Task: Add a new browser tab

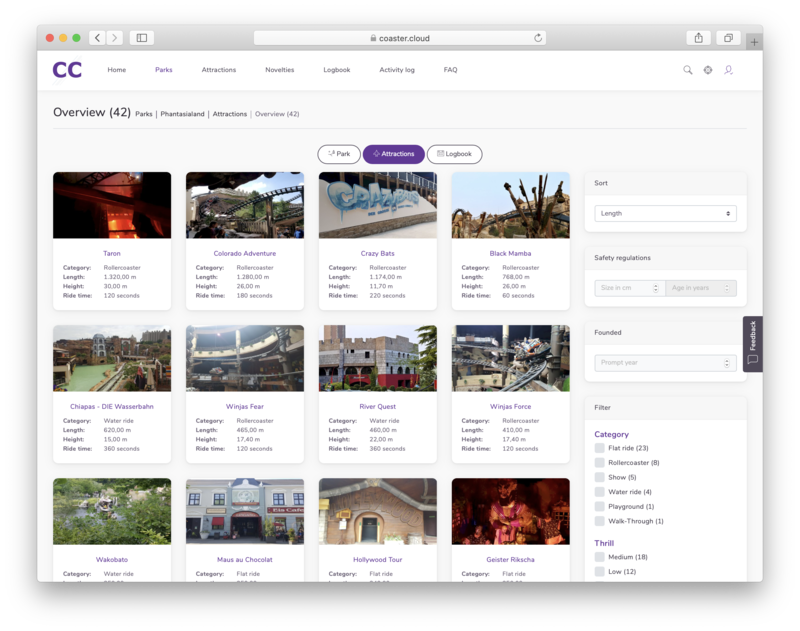Action: click(754, 42)
